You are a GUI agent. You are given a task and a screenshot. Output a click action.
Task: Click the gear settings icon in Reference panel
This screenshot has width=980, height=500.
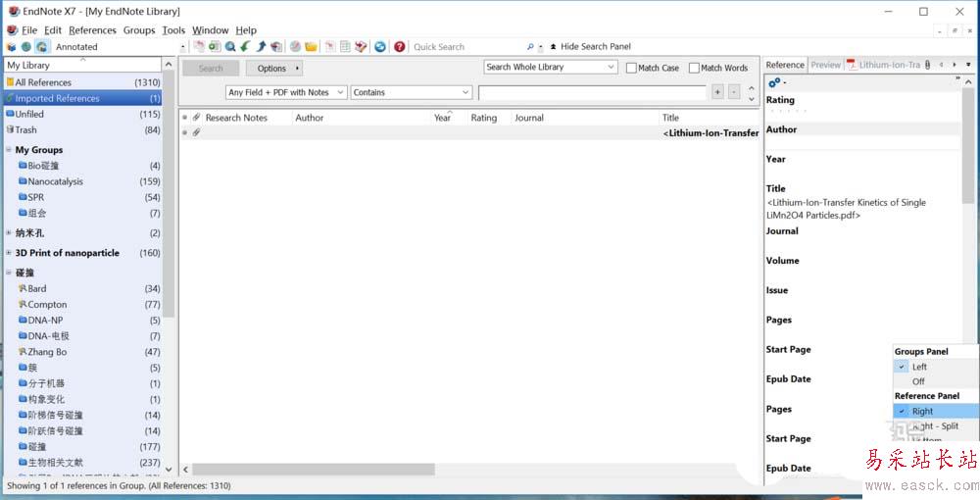(x=774, y=82)
